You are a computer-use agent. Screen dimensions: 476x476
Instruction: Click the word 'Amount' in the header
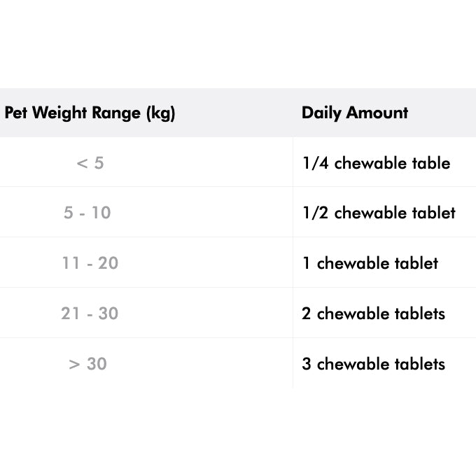coord(377,113)
